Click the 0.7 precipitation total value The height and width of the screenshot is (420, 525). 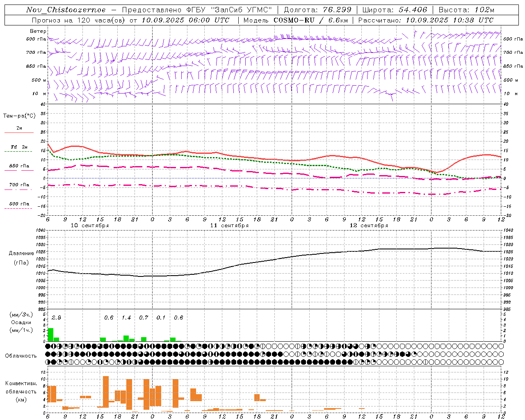(144, 317)
